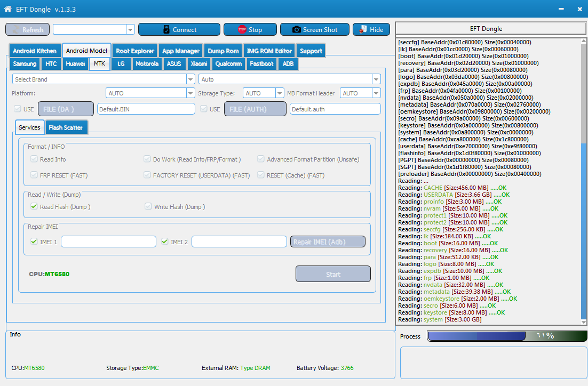Select the Xiaomi brand tab

click(x=198, y=63)
